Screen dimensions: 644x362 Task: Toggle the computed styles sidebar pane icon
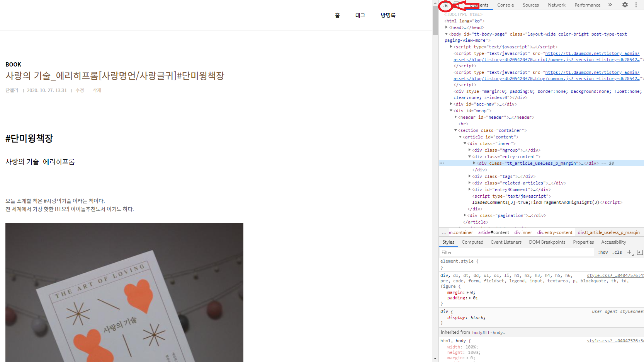coord(640,252)
